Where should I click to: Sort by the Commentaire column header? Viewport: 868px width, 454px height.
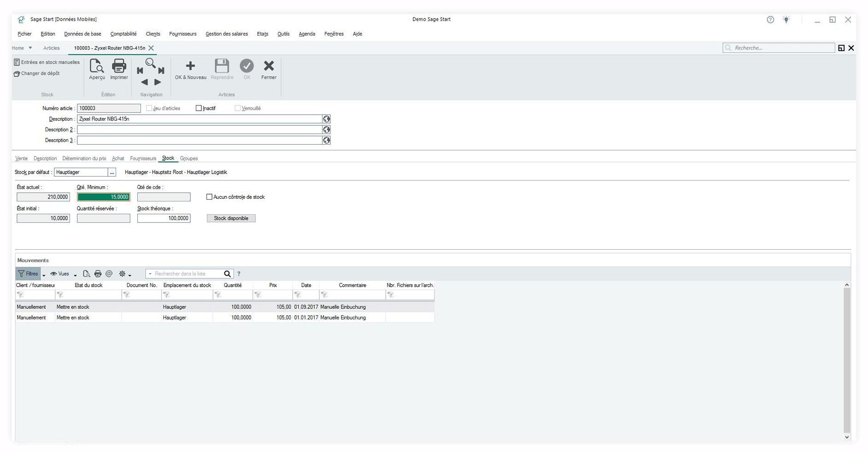[x=352, y=285]
